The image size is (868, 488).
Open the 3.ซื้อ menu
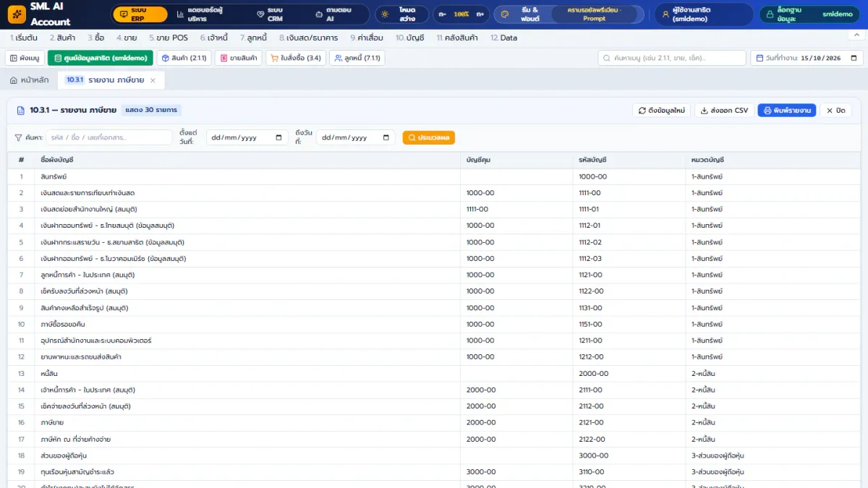[95, 38]
